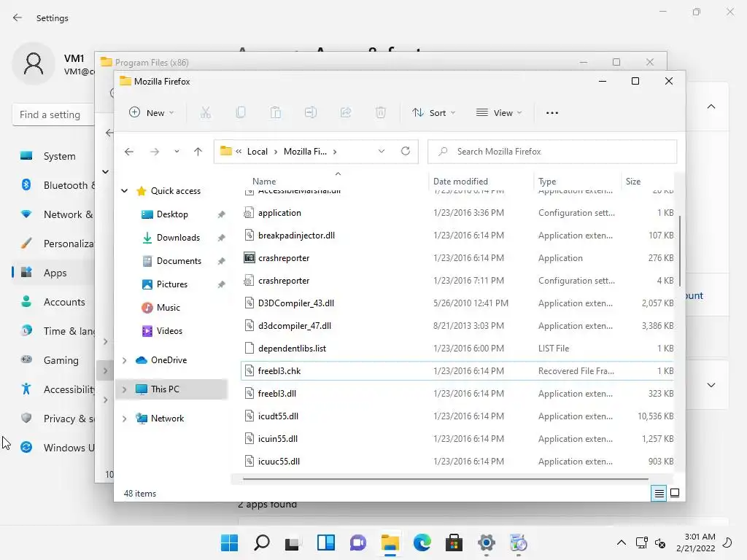Sort by Type column header
This screenshot has height=560, width=747.
coord(547,182)
